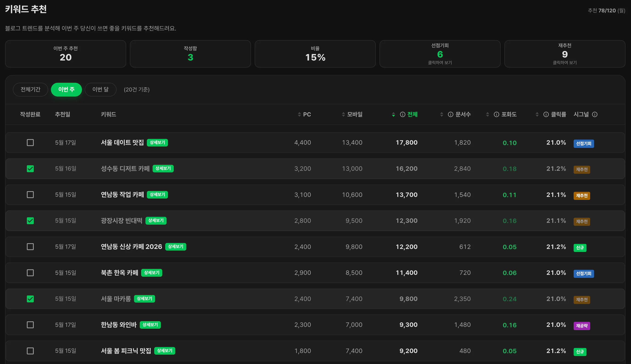Open 상세보기 for 연남동 작업 카페
Viewport: 631px width, 364px height.
coord(157,195)
